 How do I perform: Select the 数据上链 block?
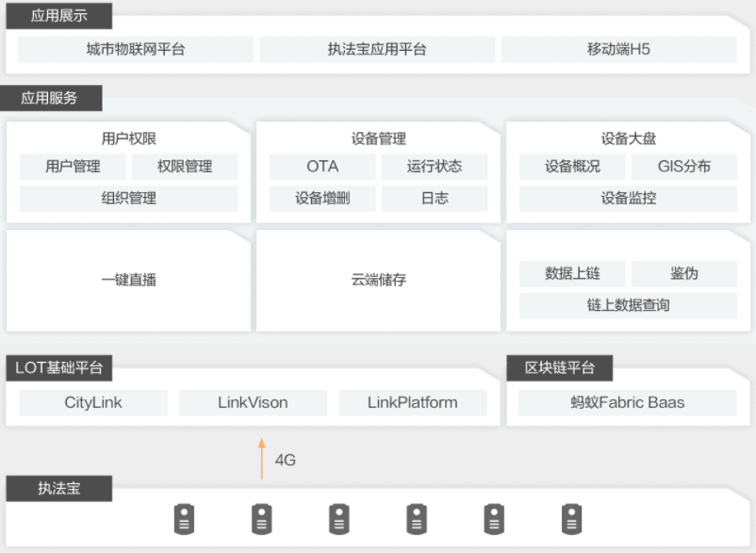click(572, 273)
